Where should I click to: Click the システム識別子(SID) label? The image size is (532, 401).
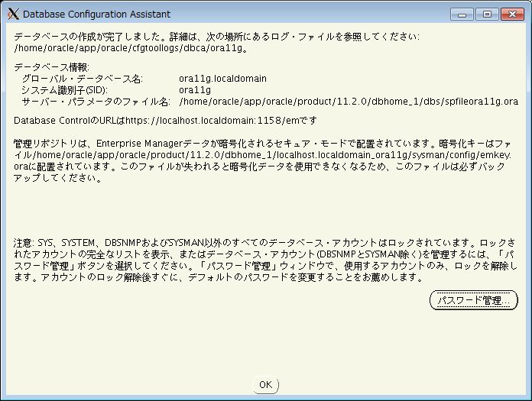[x=64, y=90]
